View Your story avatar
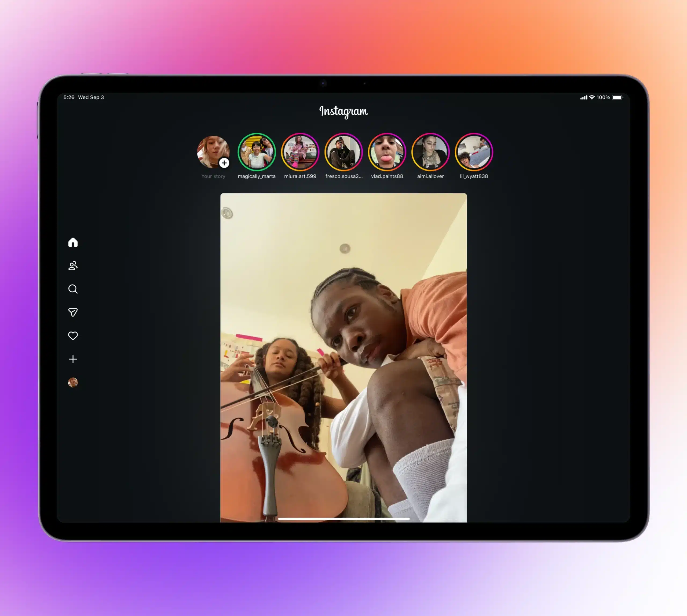This screenshot has width=687, height=616. pyautogui.click(x=213, y=152)
